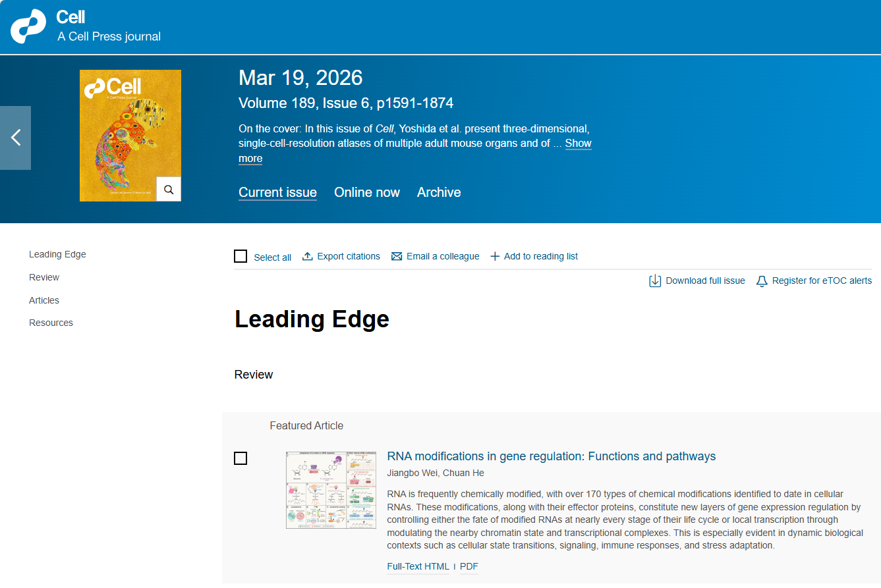Jump to Articles section in sidebar

44,300
